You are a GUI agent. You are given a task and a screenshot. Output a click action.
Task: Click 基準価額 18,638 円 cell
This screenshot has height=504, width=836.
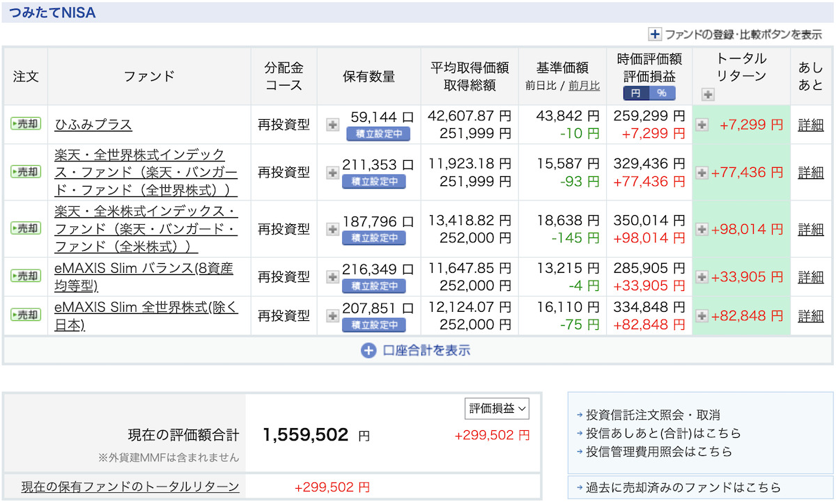tap(568, 221)
